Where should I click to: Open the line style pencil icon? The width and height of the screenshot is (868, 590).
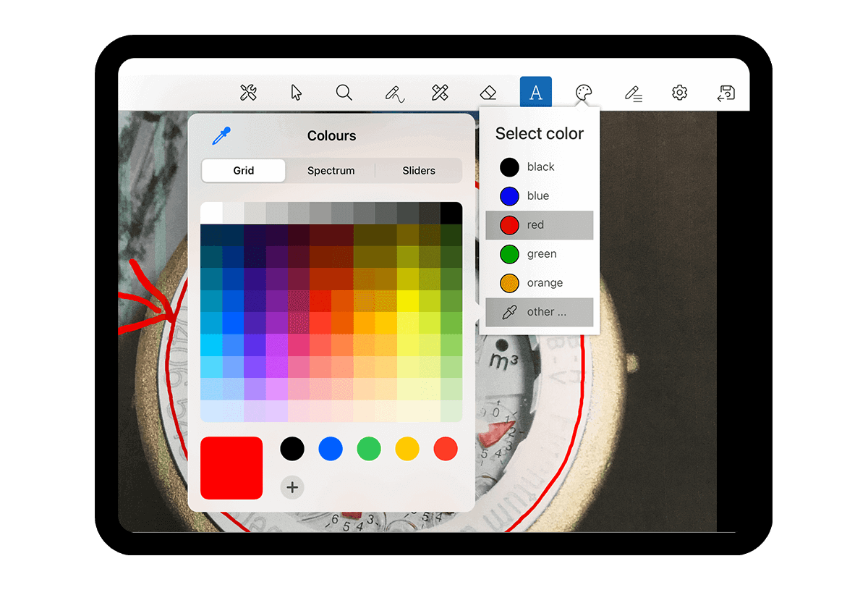pyautogui.click(x=633, y=93)
